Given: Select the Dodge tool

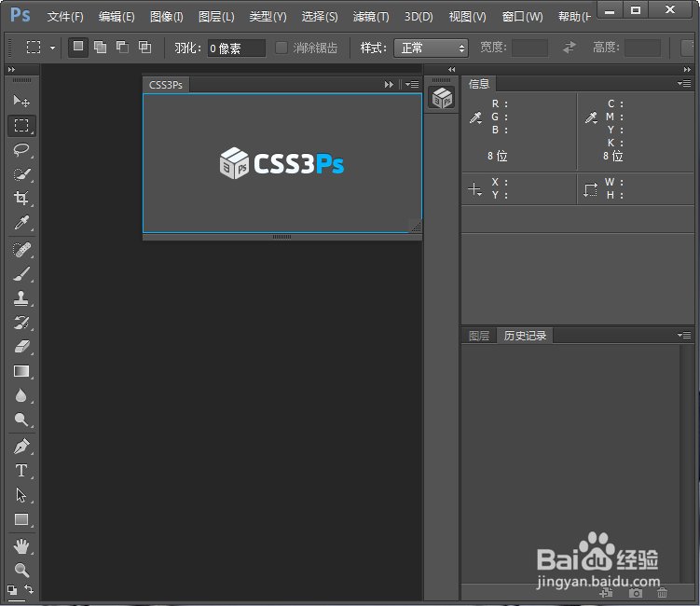Looking at the screenshot, I should point(21,420).
